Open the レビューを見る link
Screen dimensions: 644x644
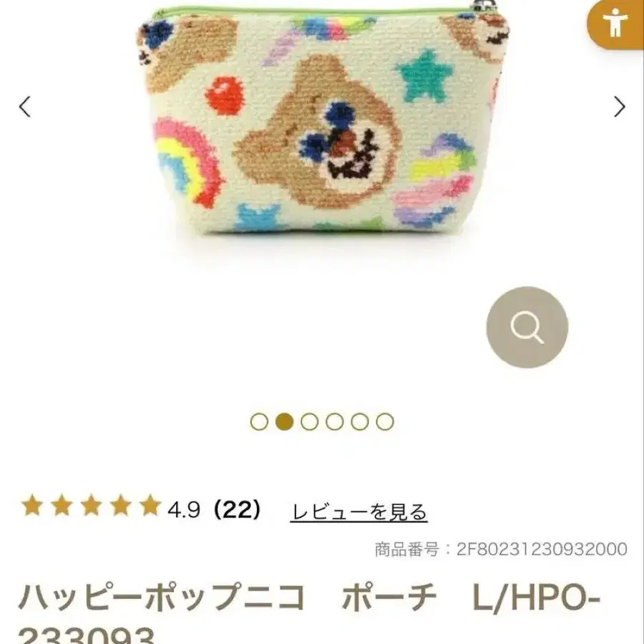coord(359,512)
